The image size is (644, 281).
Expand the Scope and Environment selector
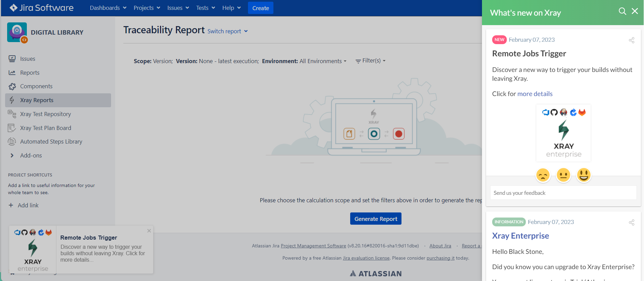[x=240, y=61]
